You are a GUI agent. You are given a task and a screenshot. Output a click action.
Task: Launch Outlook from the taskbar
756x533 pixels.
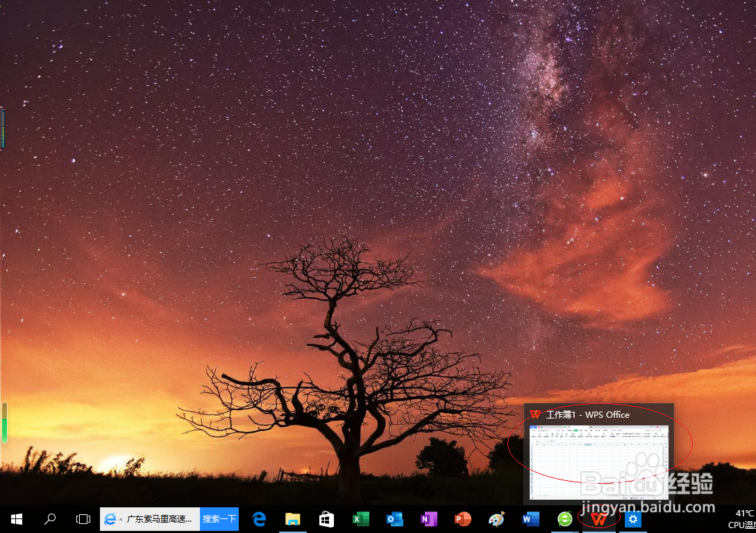(394, 519)
